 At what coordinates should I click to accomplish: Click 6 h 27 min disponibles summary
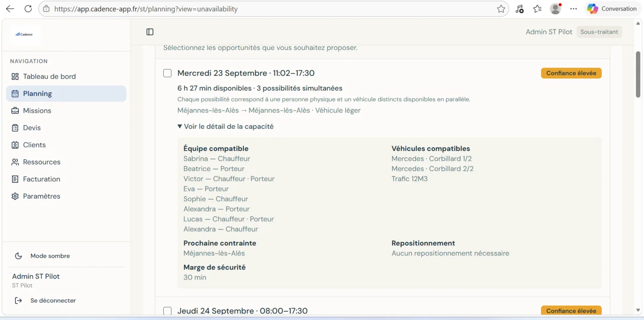(x=260, y=88)
